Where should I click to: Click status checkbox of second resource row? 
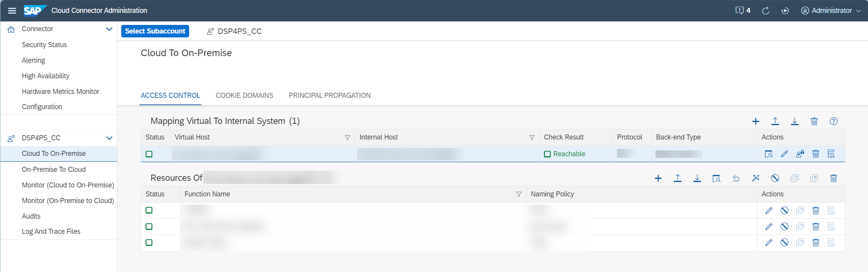(x=149, y=226)
